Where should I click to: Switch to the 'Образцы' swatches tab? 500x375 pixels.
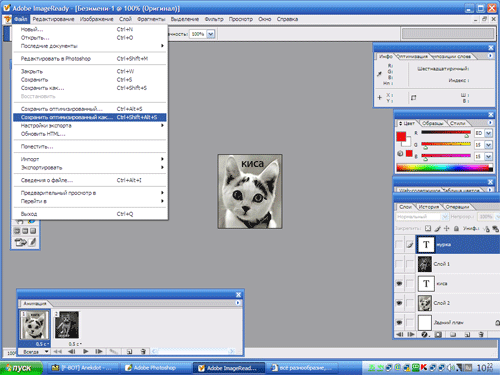[x=433, y=123]
